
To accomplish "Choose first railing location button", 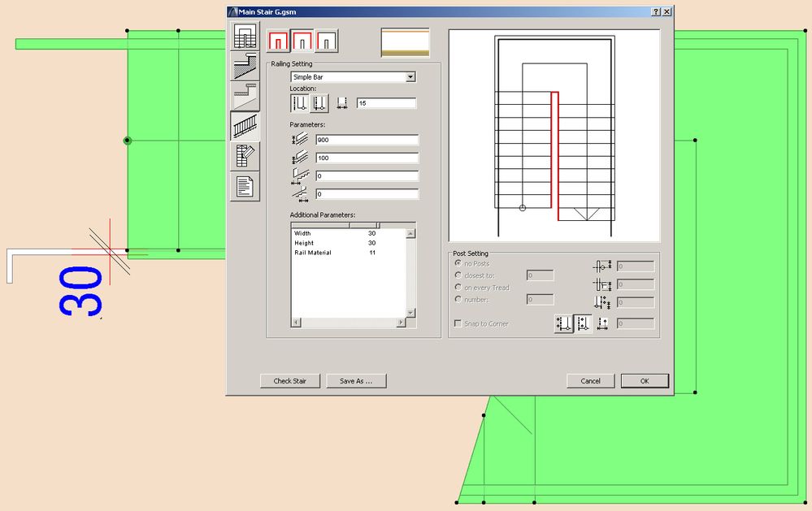I will click(300, 103).
